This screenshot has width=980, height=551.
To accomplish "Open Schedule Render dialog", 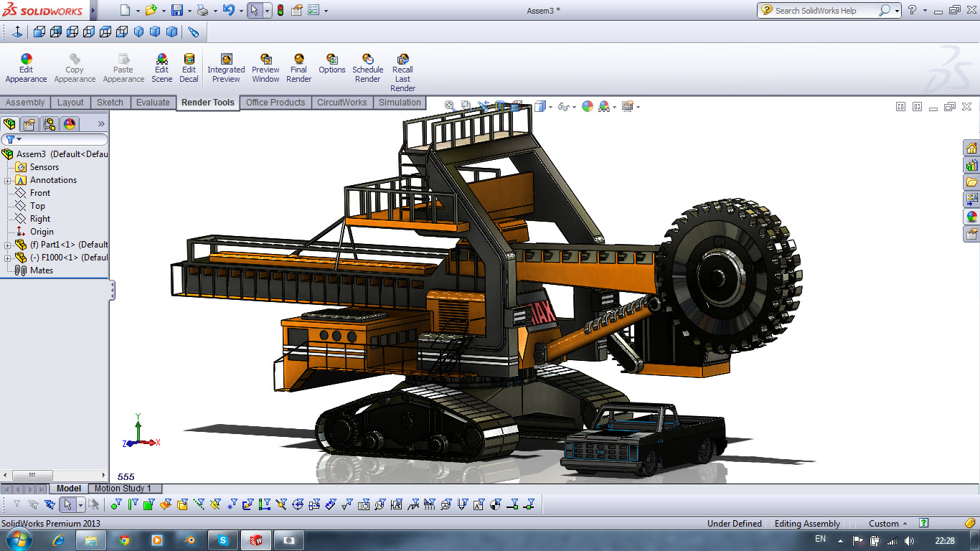I will point(367,68).
